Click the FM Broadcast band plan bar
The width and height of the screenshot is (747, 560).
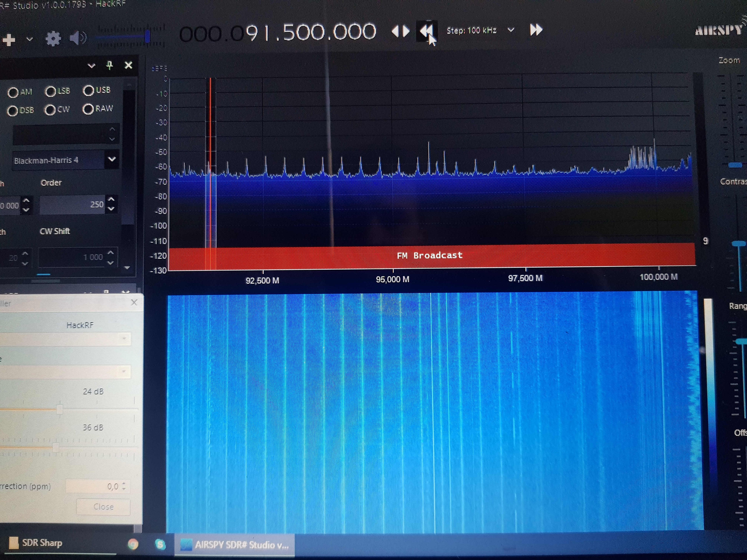[432, 256]
